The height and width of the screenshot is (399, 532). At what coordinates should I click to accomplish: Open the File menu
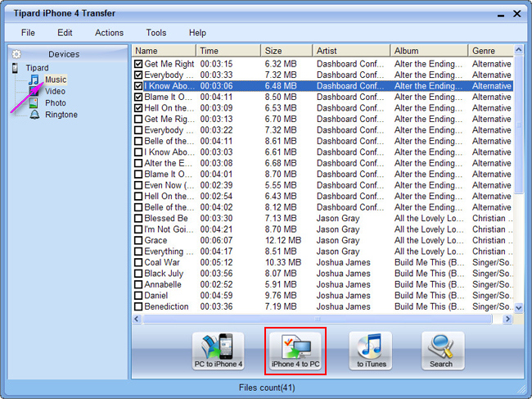pos(28,33)
